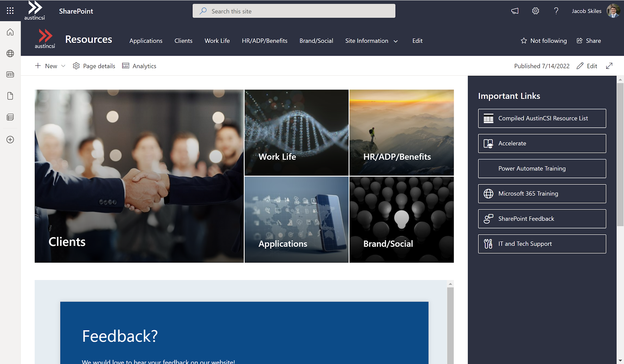The height and width of the screenshot is (364, 624).
Task: Click the Search this site box
Action: click(294, 11)
